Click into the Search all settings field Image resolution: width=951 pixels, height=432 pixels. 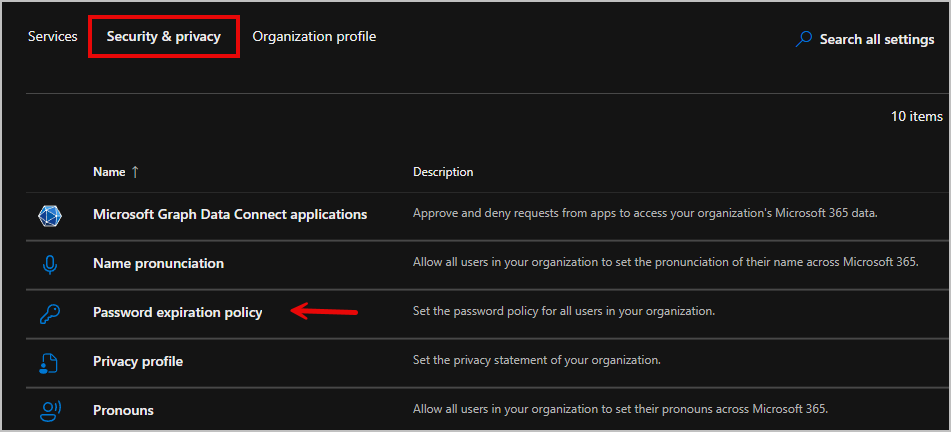tap(876, 40)
